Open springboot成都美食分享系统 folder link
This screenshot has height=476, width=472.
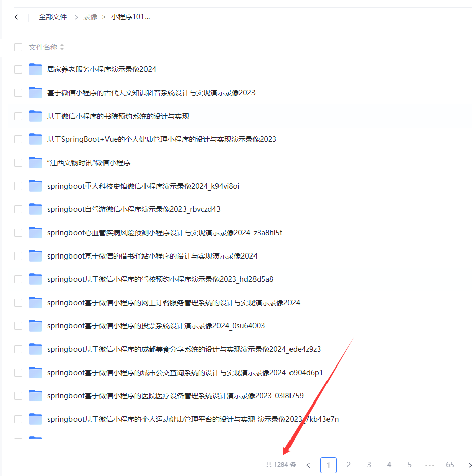[x=184, y=349]
